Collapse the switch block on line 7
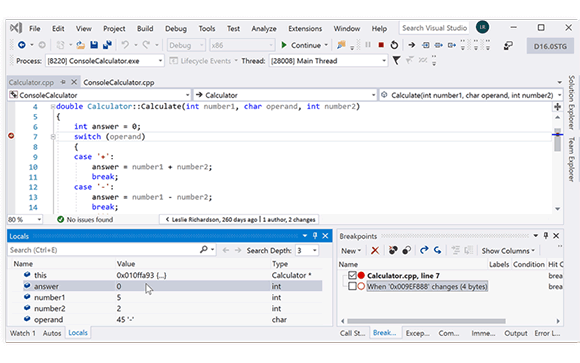 coord(53,137)
